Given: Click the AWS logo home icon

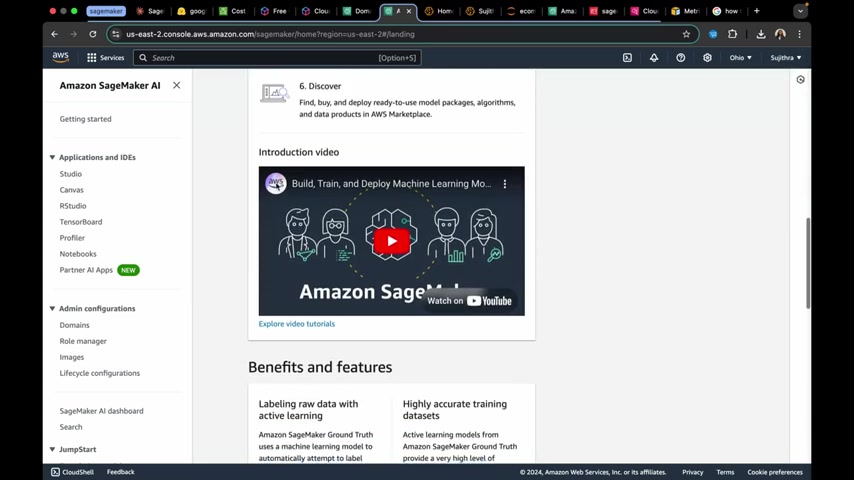Looking at the screenshot, I should 60,57.
